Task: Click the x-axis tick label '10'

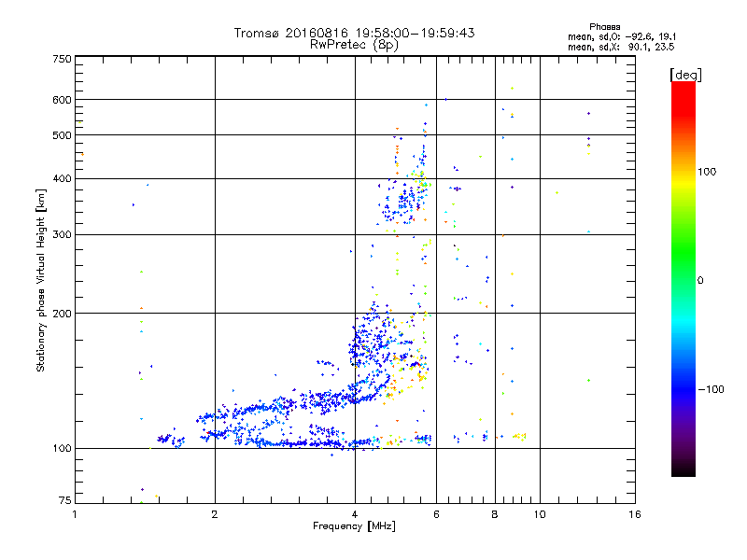Action: (x=540, y=514)
